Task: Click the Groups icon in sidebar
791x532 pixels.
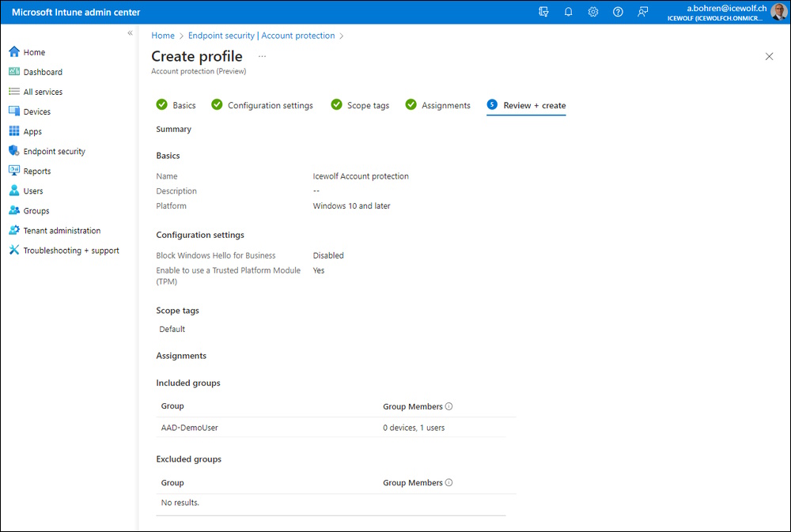Action: (x=14, y=210)
